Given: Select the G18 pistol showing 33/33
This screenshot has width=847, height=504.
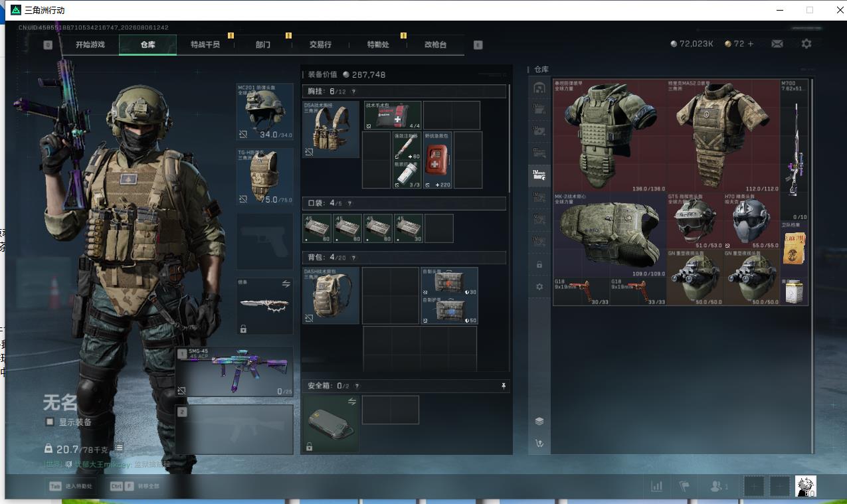Looking at the screenshot, I should (639, 292).
